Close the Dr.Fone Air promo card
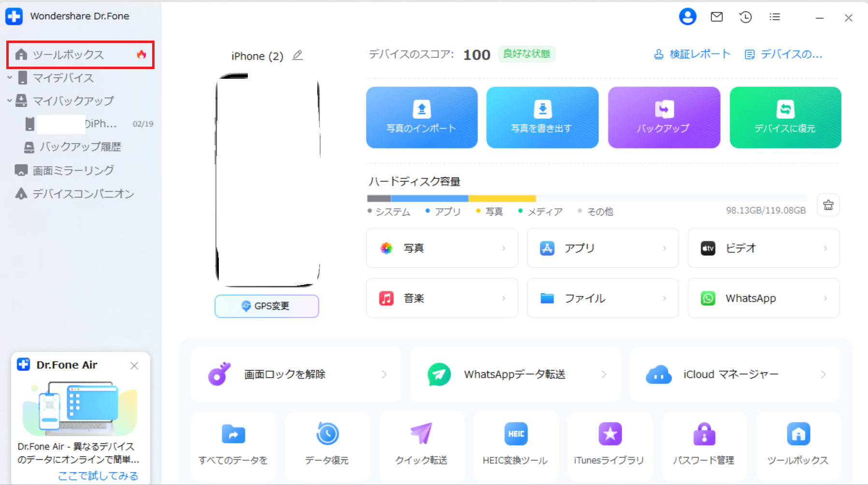 click(x=134, y=366)
